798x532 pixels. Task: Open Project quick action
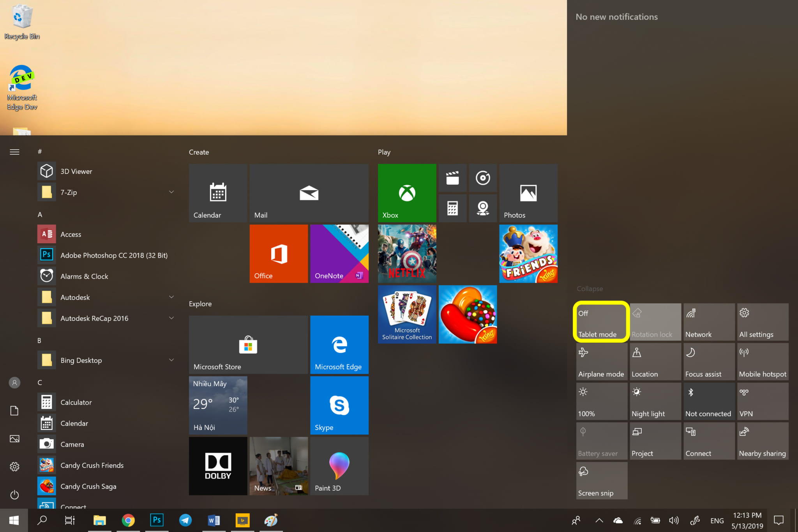tap(655, 441)
